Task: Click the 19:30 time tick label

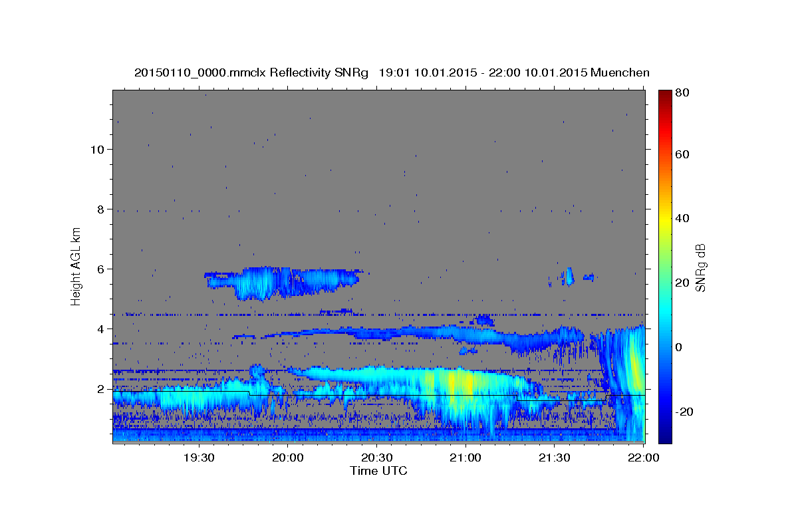Action: pyautogui.click(x=199, y=458)
